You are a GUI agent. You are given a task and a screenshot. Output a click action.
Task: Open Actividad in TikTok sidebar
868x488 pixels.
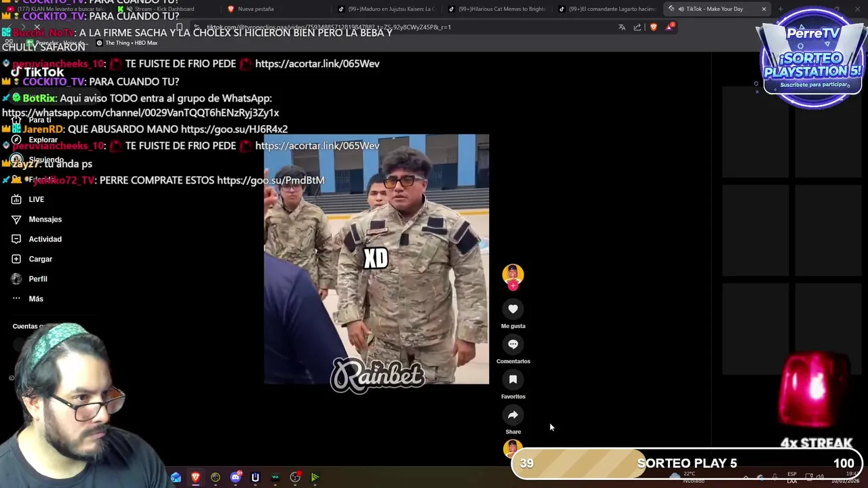(x=37, y=239)
